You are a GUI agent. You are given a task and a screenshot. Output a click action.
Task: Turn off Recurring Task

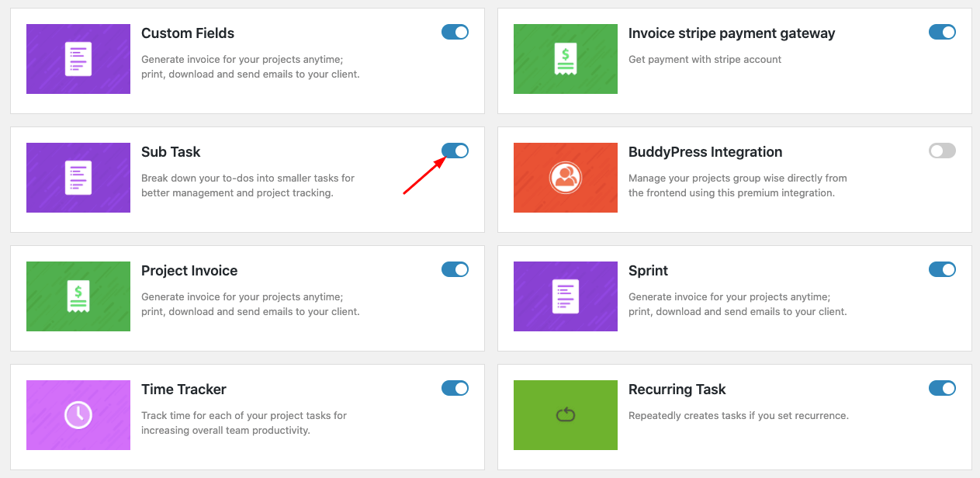coord(941,388)
